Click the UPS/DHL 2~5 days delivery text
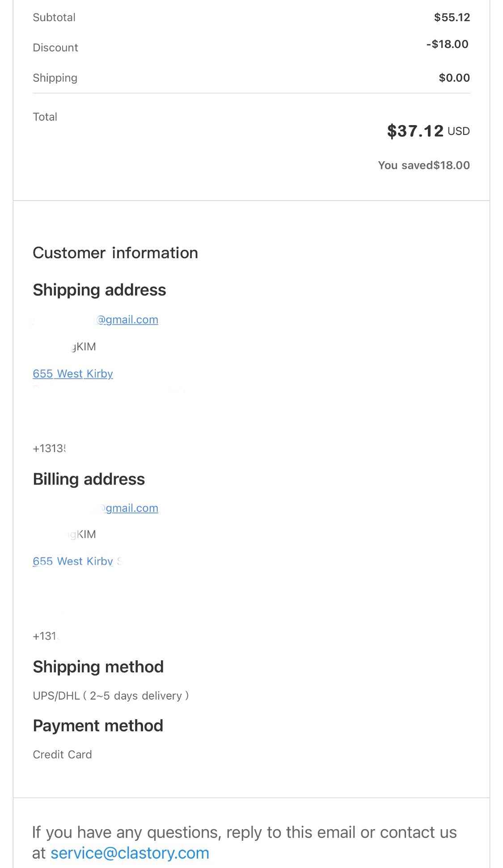This screenshot has height=868, width=503. tap(110, 696)
